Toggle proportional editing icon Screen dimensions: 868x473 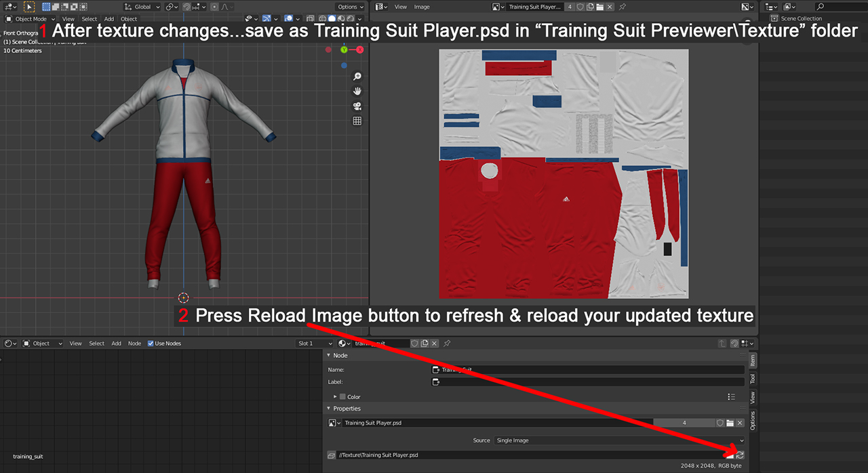[x=214, y=7]
